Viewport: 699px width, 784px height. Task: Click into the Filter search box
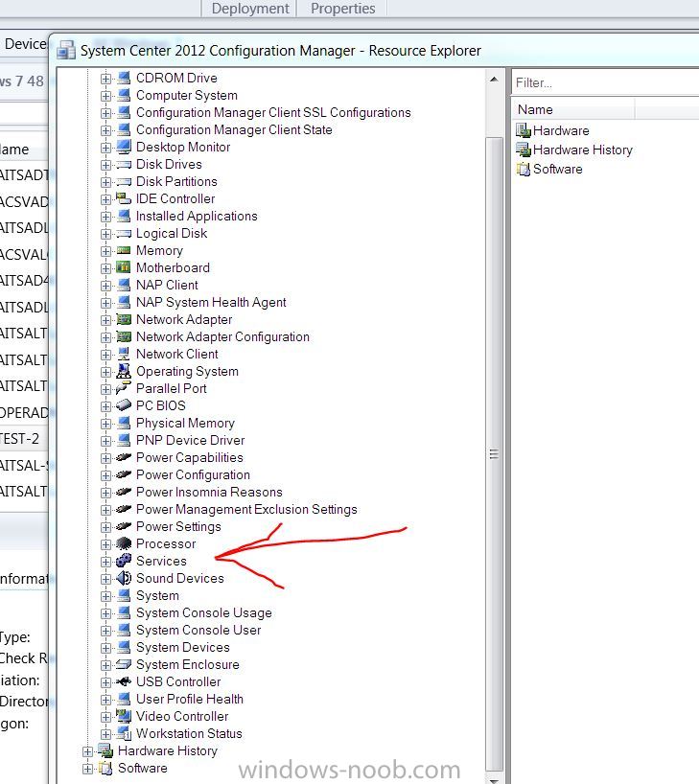pyautogui.click(x=605, y=82)
